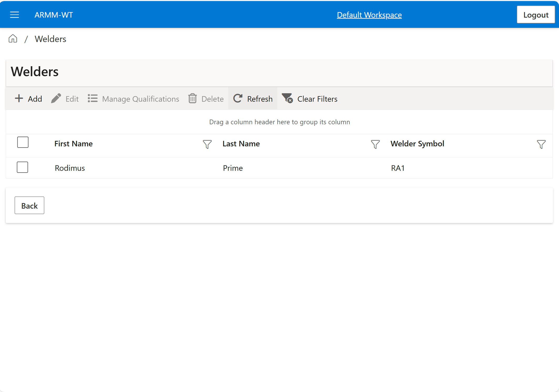Sort by First Name column header
Viewport: 559px width, 392px height.
tap(74, 144)
